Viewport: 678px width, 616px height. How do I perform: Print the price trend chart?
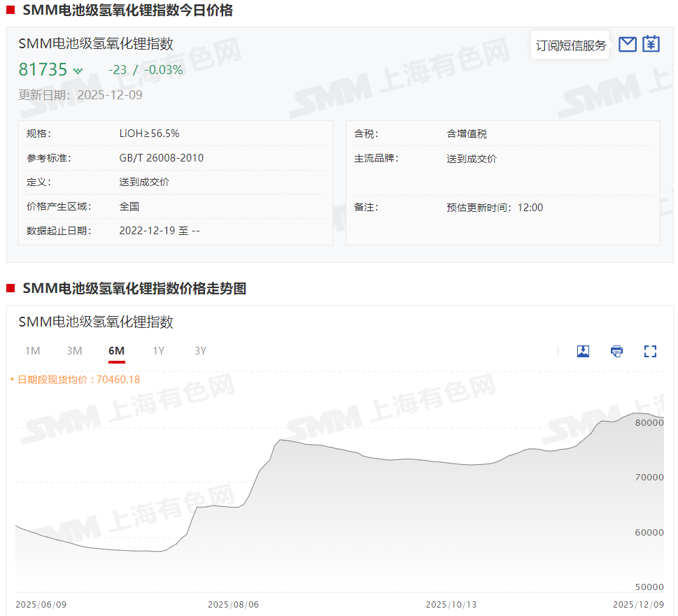[x=616, y=351]
